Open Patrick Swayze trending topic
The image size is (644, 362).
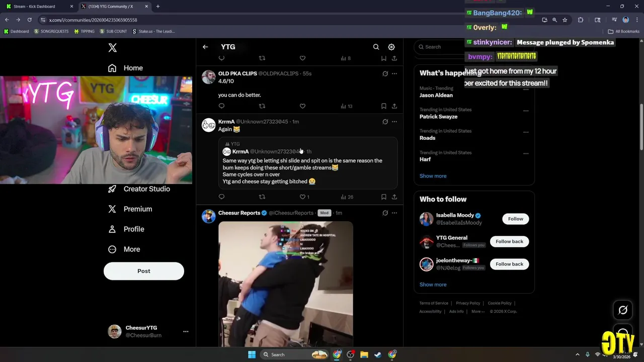pos(439,117)
